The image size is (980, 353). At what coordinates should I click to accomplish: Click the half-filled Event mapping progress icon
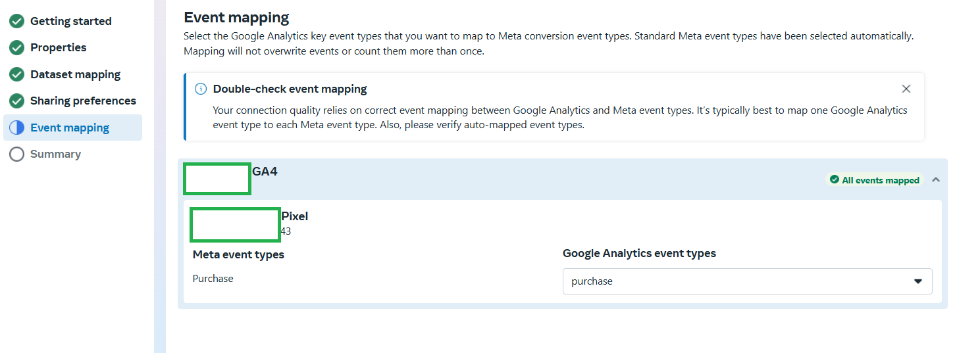click(x=17, y=128)
